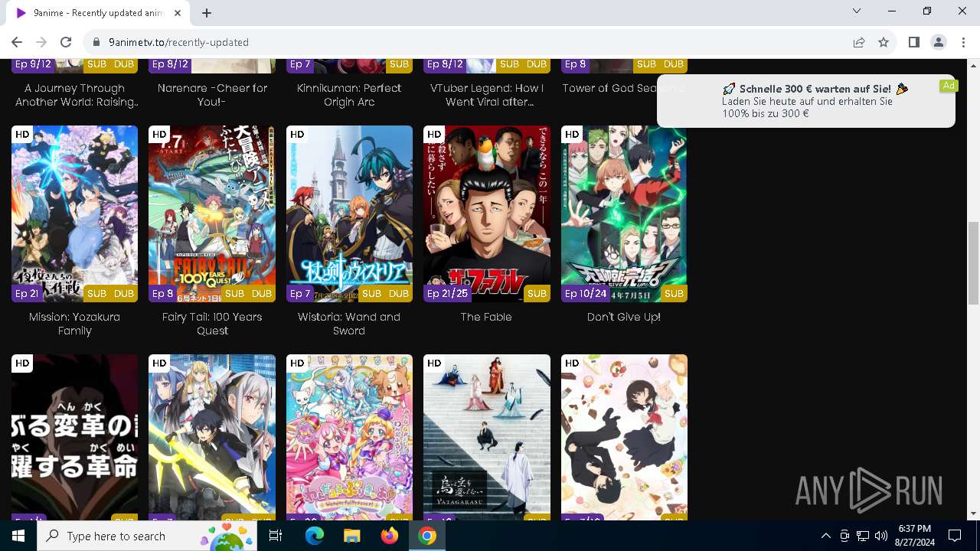Click the Type here to search box

tap(147, 536)
